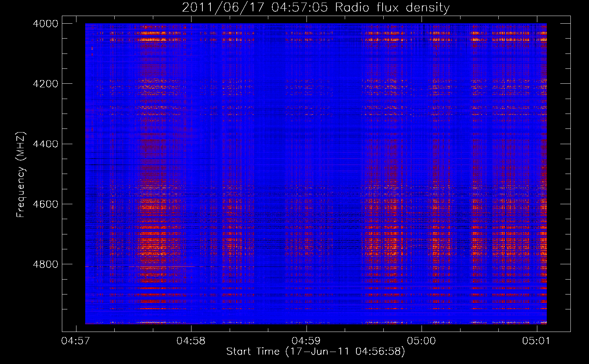Click the 4800 frequency tick label
This screenshot has height=364, width=589.
(46, 264)
